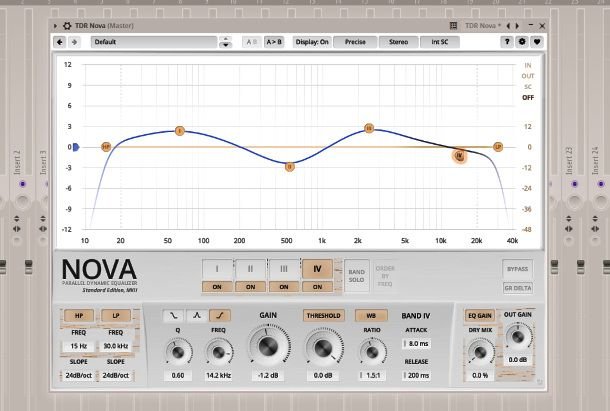Toggle ON button under band II
The image size is (610, 411).
coord(251,287)
